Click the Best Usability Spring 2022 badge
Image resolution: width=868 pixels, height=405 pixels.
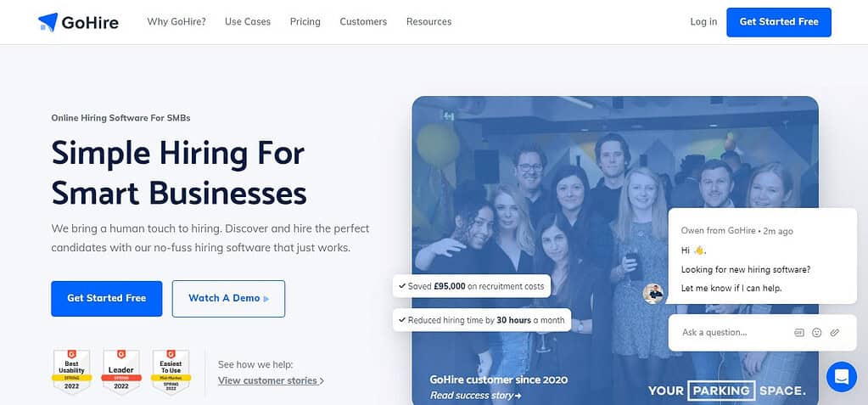(71, 372)
